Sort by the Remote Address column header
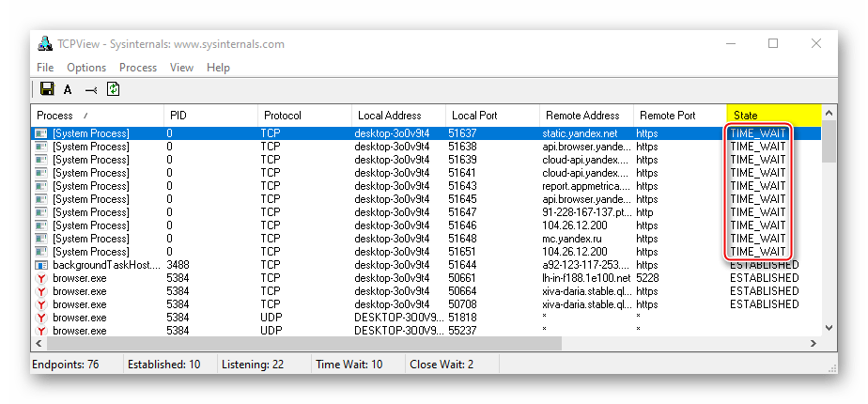The width and height of the screenshot is (868, 404). (585, 116)
